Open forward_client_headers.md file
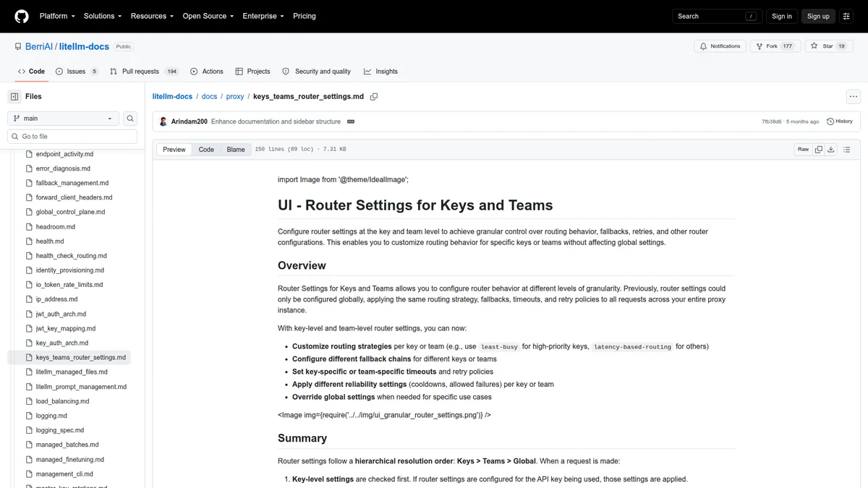Image resolution: width=868 pixels, height=488 pixels. tap(75, 197)
